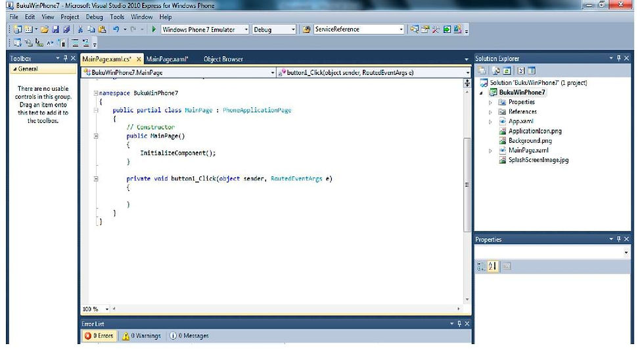644x350 pixels.
Task: Open the Edit menu
Action: coord(30,17)
